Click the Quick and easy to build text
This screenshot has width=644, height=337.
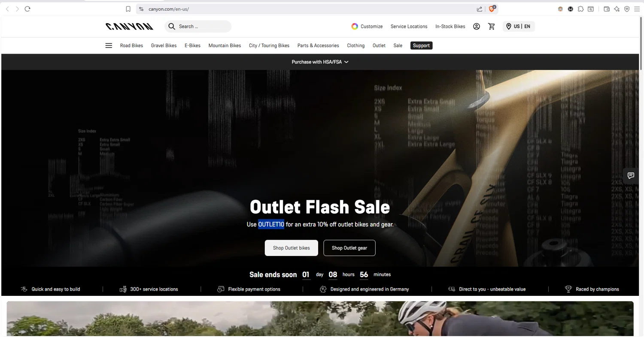point(56,289)
